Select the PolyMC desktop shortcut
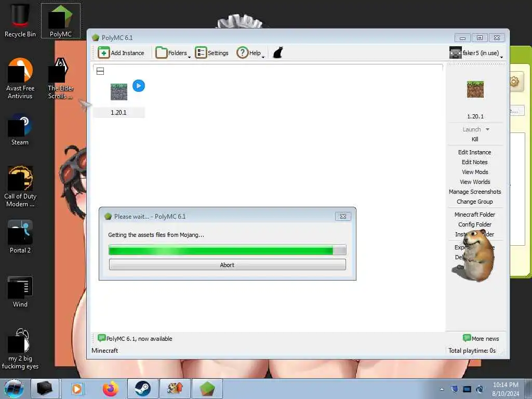This screenshot has width=532, height=399. [x=60, y=20]
